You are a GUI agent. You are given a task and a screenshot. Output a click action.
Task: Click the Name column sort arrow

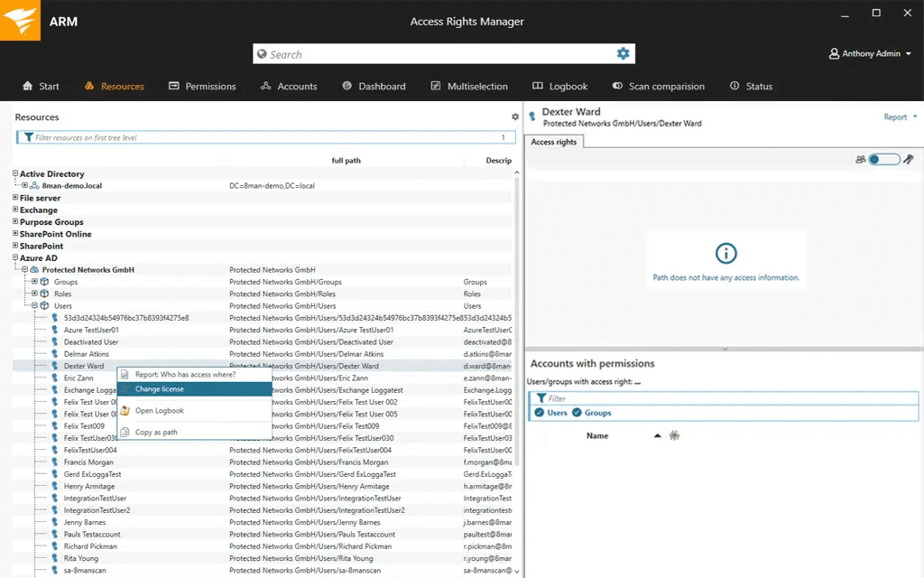(x=657, y=435)
